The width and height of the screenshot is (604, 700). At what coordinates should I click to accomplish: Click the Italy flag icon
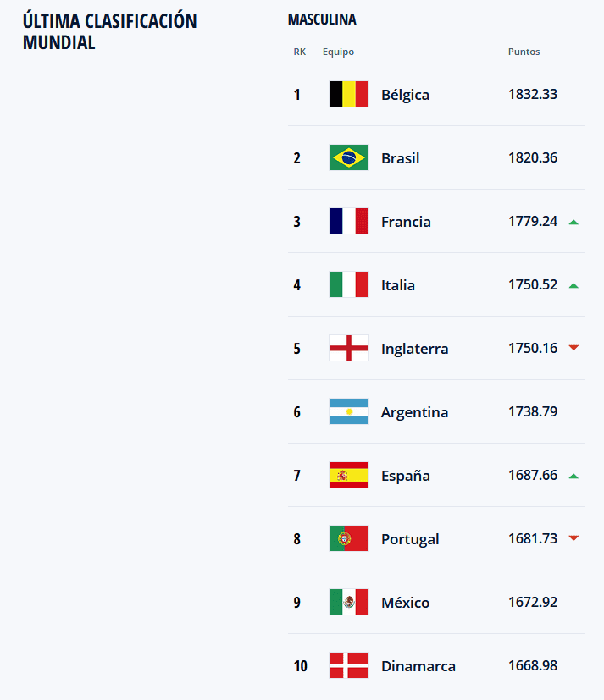tap(348, 284)
